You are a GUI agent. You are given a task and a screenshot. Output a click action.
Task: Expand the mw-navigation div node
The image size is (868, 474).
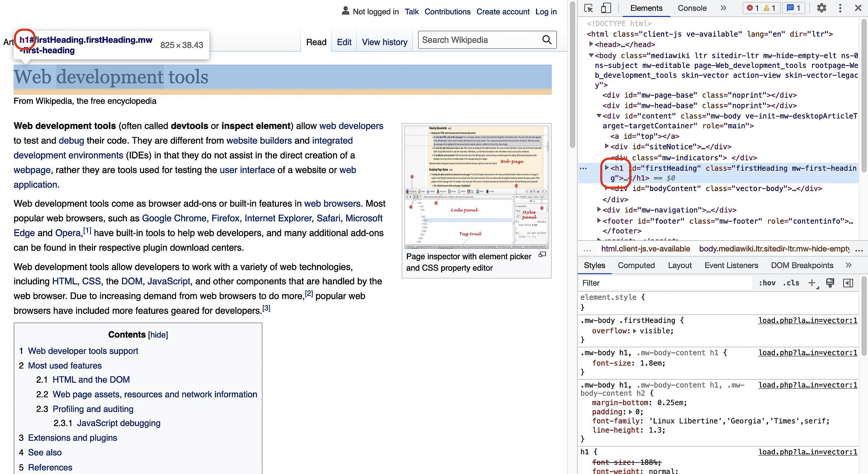599,209
